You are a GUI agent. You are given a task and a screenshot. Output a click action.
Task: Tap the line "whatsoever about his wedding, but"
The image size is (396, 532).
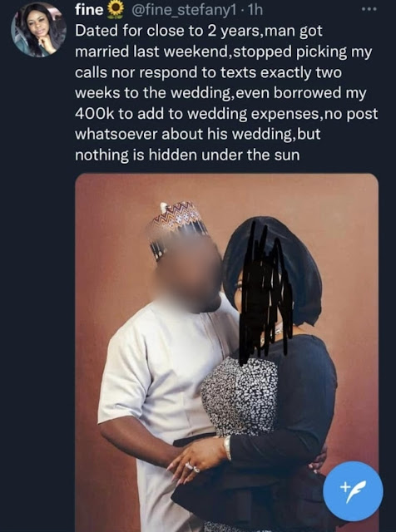198,135
